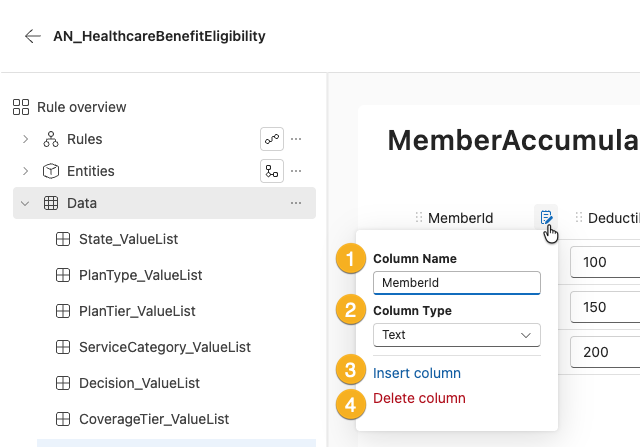This screenshot has width=640, height=447.
Task: Click the back arrow beside AN_HealthcareBenefitEligibility
Action: pyautogui.click(x=33, y=36)
